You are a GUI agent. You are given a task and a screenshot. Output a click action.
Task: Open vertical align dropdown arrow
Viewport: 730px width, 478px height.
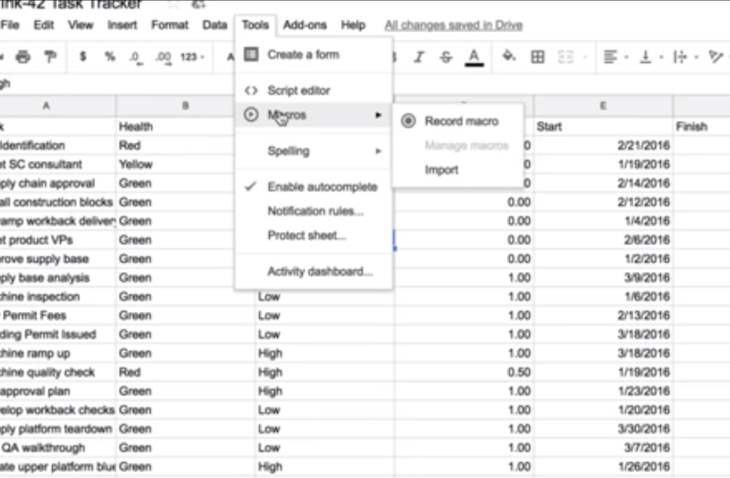661,57
